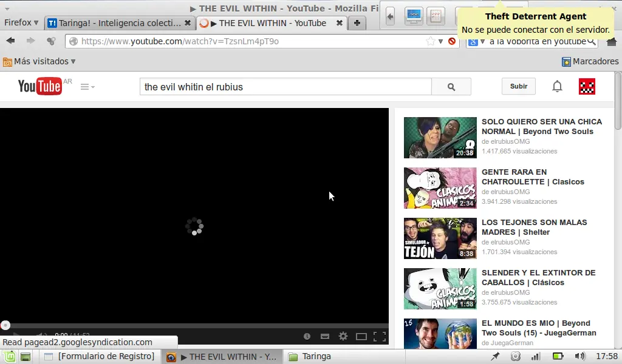Click the Watch Later clock icon in player
Viewport: 622px width, 364px height.
click(307, 336)
